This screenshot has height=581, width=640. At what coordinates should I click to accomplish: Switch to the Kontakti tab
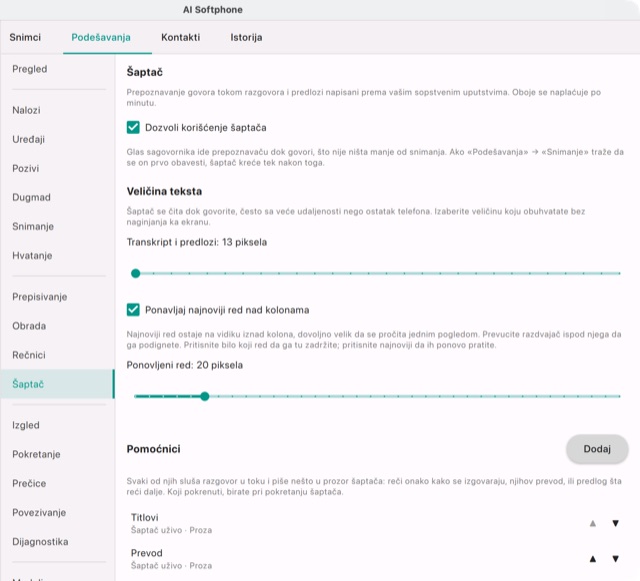click(180, 37)
